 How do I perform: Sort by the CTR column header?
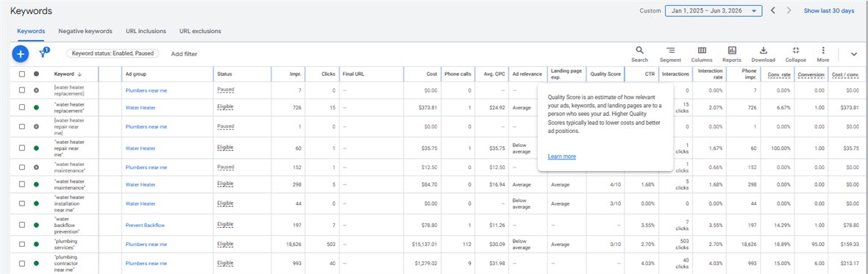coord(650,74)
